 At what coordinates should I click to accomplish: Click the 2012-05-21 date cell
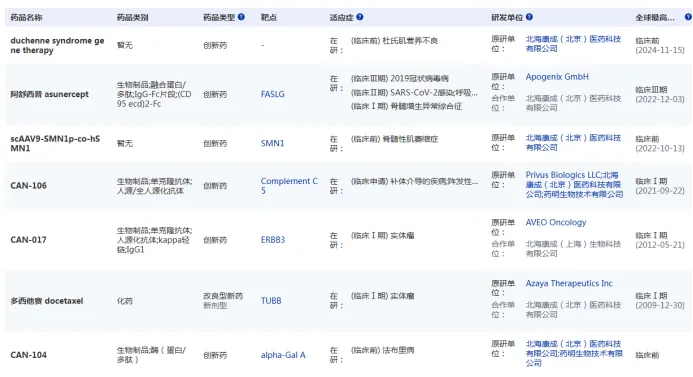(660, 245)
